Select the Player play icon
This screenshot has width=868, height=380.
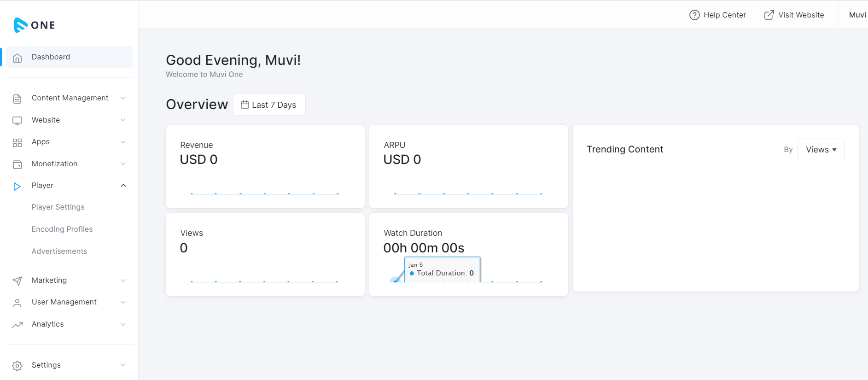17,186
